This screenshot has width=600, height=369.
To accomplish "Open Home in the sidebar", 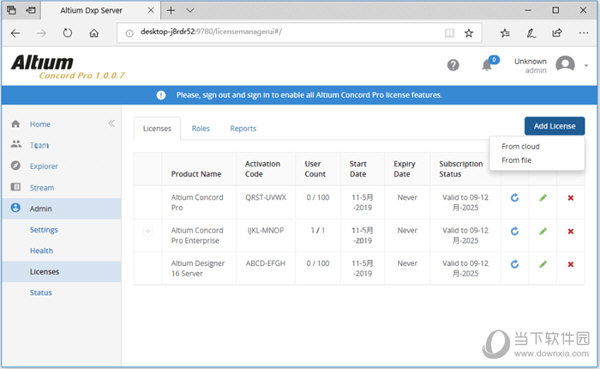I will 40,124.
